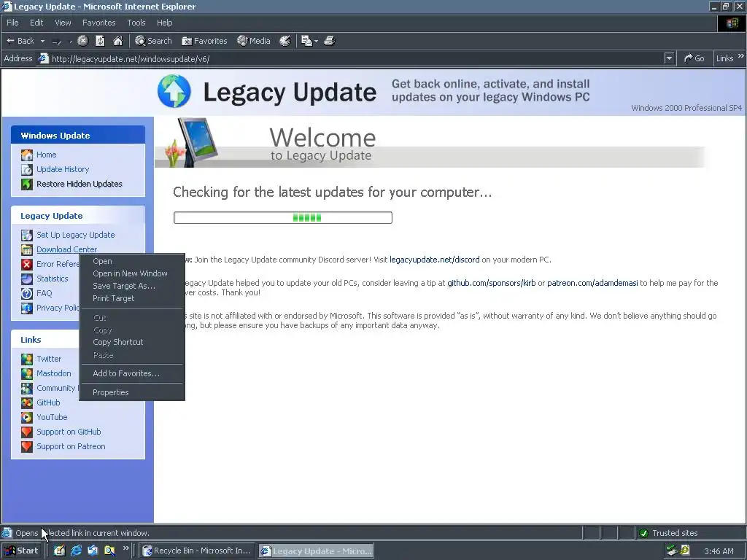This screenshot has height=560, width=747.
Task: Click the Print toolbar icon
Action: point(330,41)
